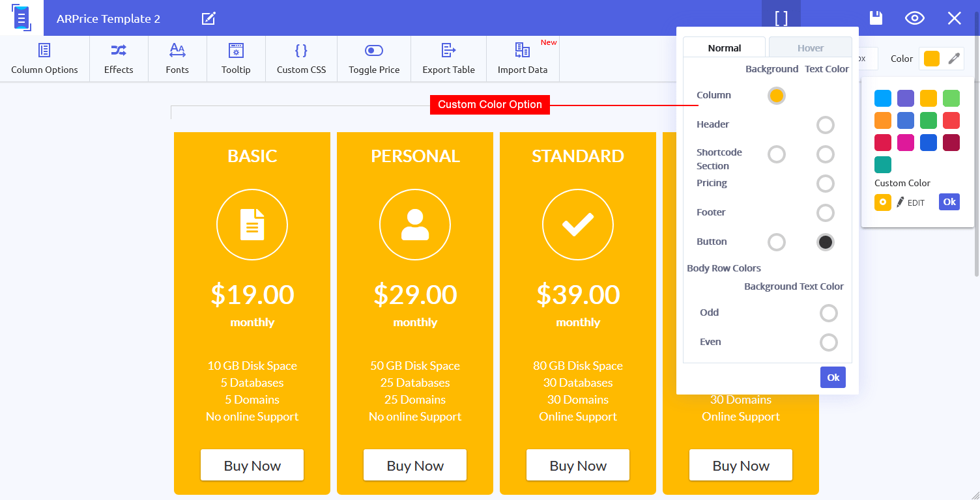This screenshot has height=500, width=980.
Task: Select the Shortcode Section text color circle
Action: [x=826, y=154]
